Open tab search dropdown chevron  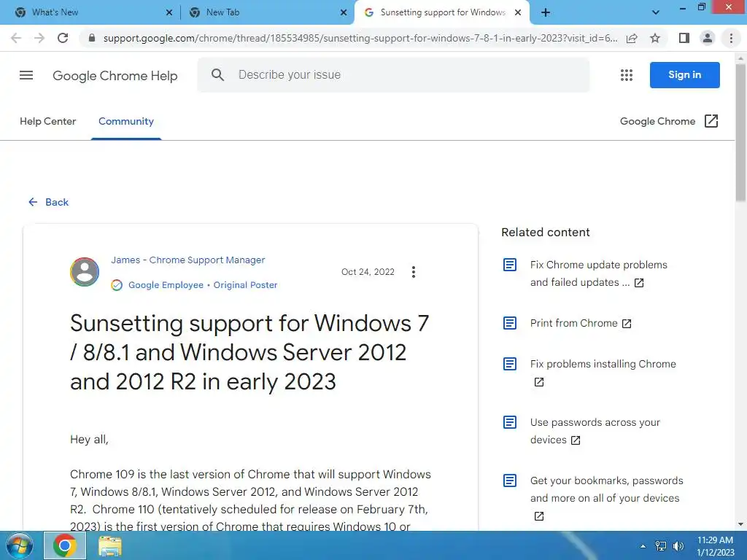[x=656, y=12]
